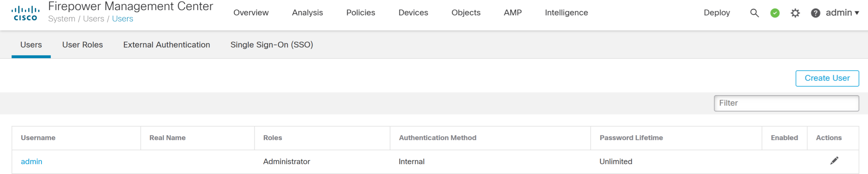Open the Devices menu
The width and height of the screenshot is (868, 174).
coord(413,13)
